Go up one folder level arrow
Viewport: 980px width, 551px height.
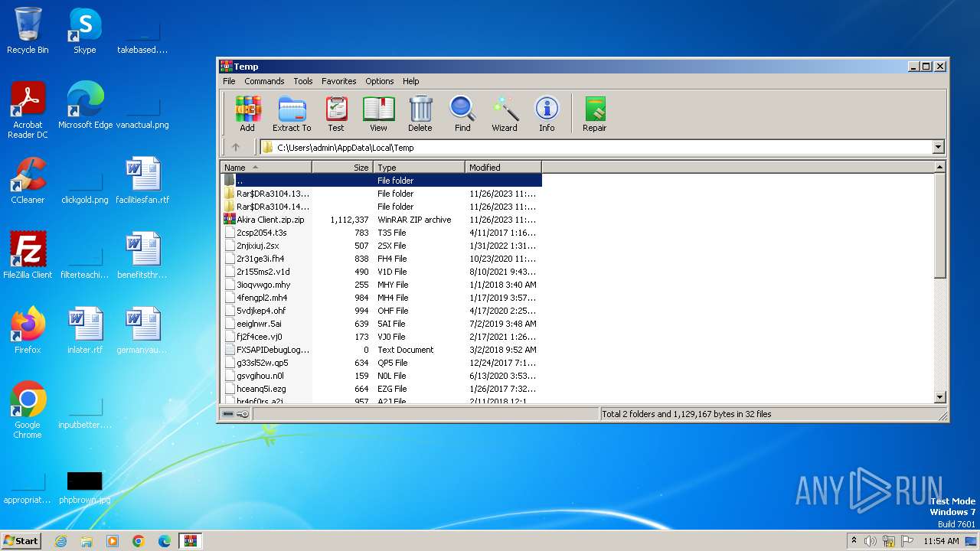pos(236,148)
